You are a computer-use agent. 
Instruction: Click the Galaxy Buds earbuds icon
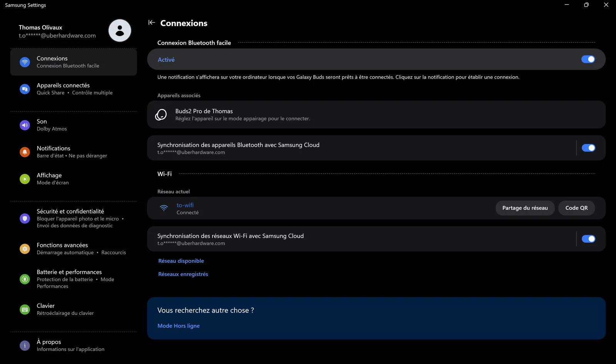(x=161, y=115)
